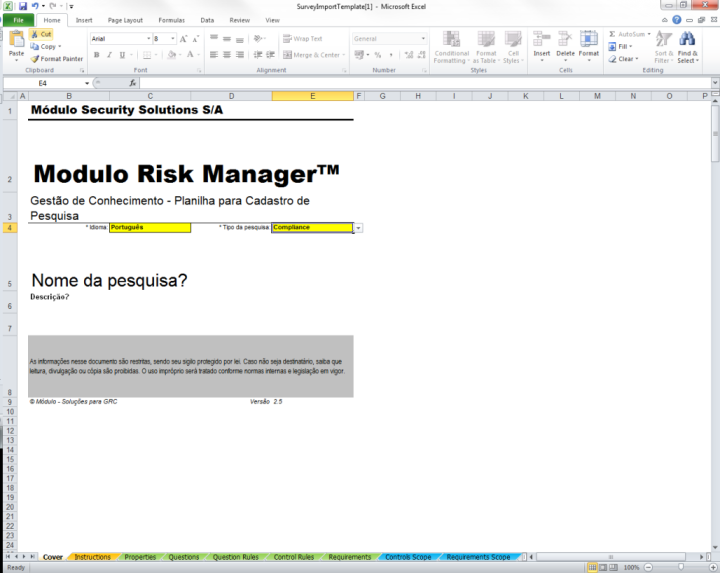Open the font size dropdown
Viewport: 720px width, 573px height.
(x=173, y=39)
